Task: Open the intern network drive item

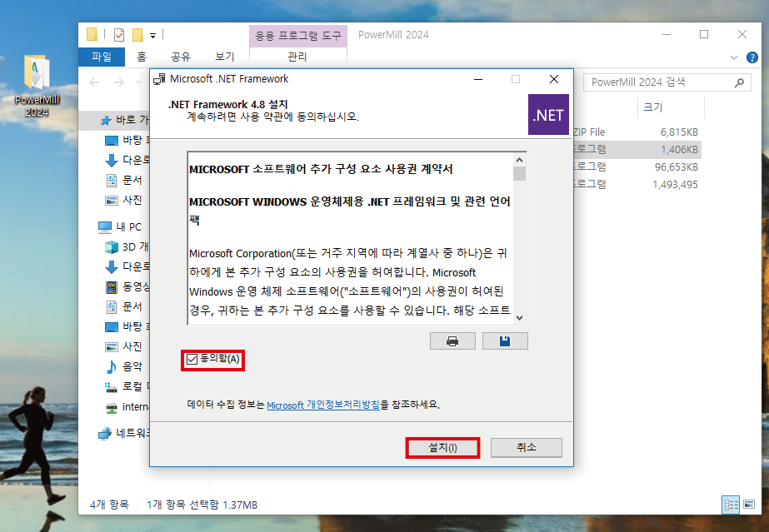Action: click(x=127, y=407)
